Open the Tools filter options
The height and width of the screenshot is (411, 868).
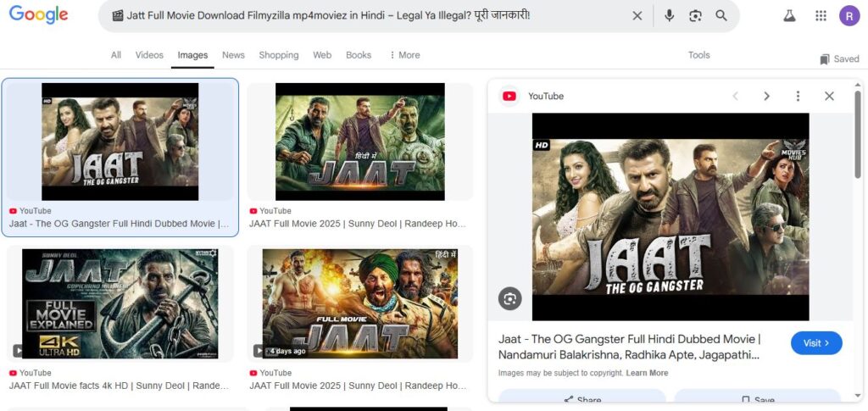point(698,55)
